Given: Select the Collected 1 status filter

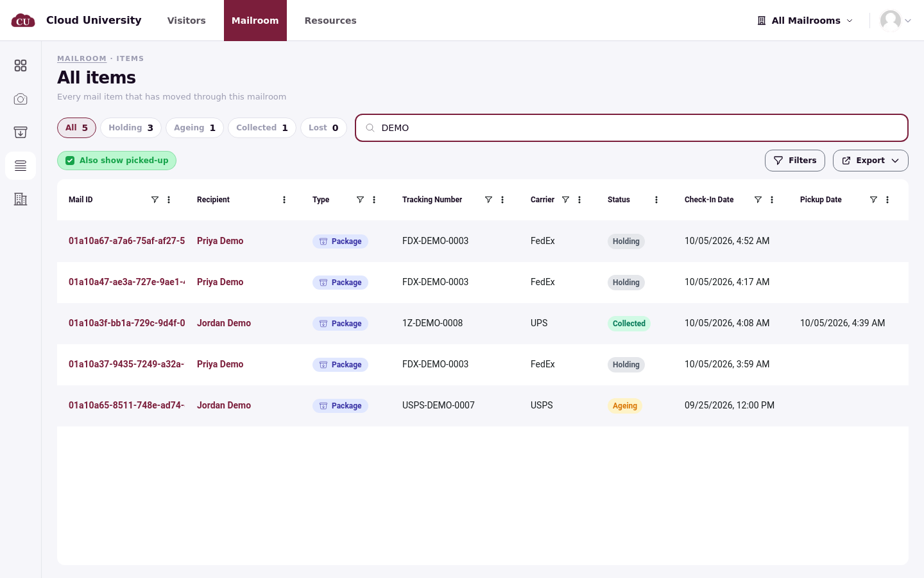Looking at the screenshot, I should tap(262, 128).
